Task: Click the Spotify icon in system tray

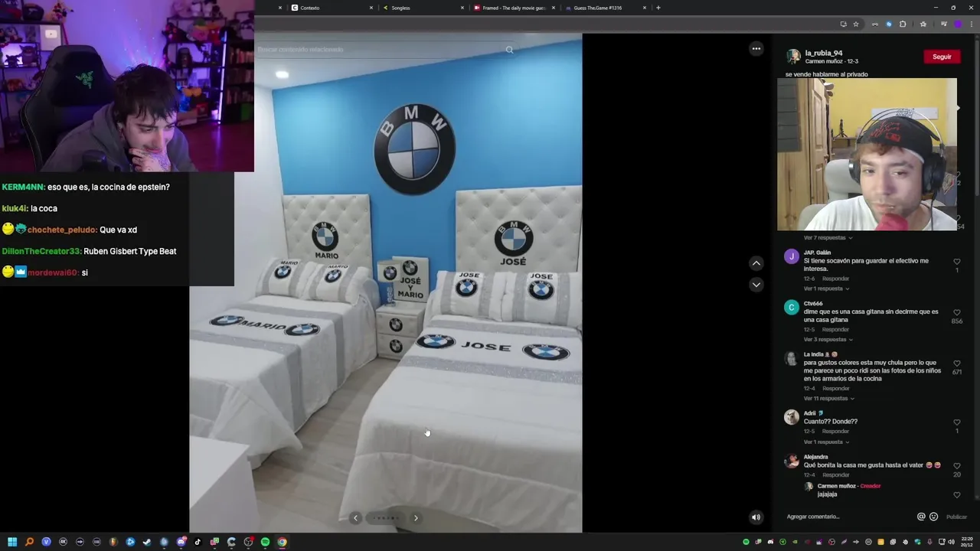Action: point(746,543)
